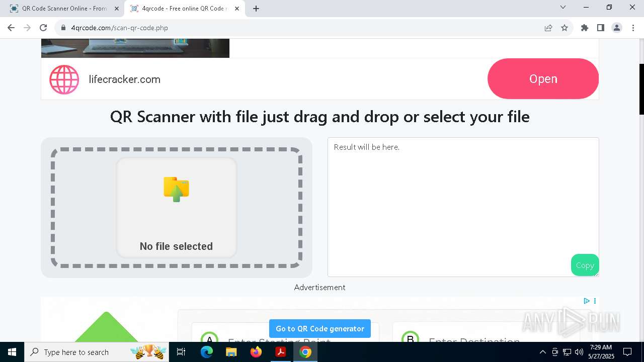Screen dimensions: 644x362
Task: Go to QR Code generator button
Action: [320, 328]
